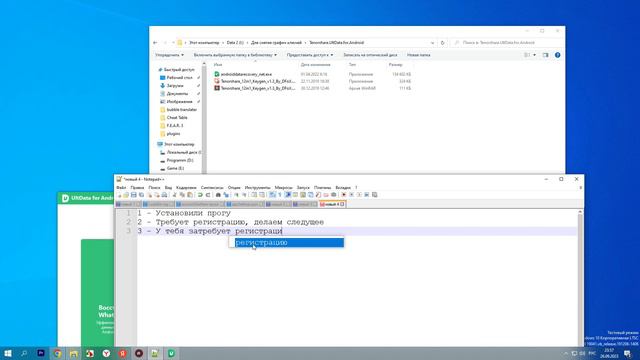Click the green UltData icon on taskbar
640x360 pixels.
pos(171,353)
